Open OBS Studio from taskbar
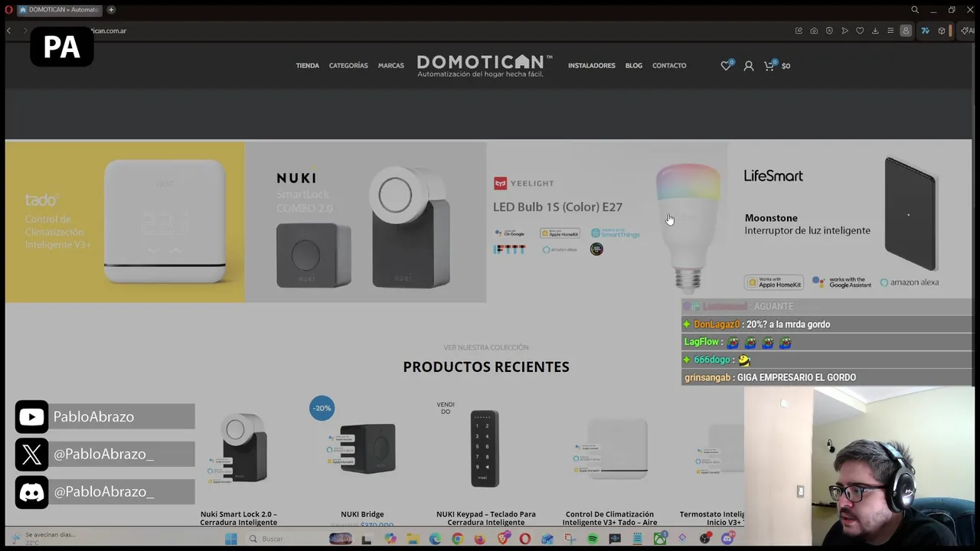Viewport: 980px width, 551px height. coord(705,539)
